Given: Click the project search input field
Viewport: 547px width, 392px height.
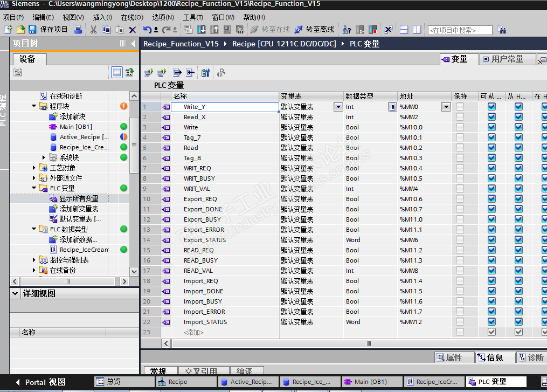Looking at the screenshot, I should [460, 30].
